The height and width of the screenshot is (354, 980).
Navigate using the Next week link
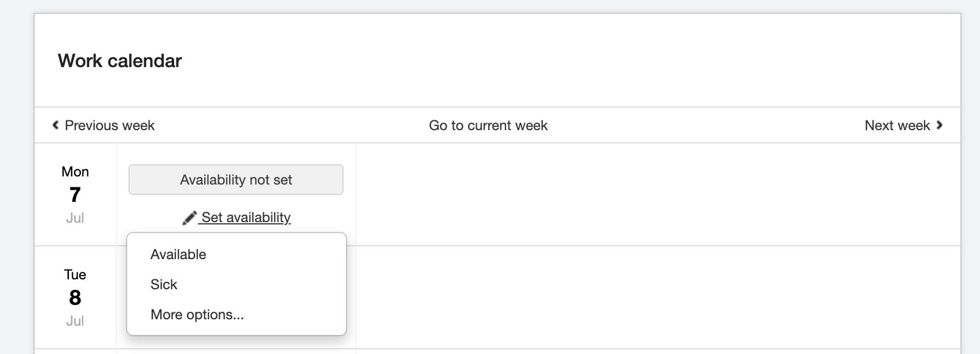897,126
